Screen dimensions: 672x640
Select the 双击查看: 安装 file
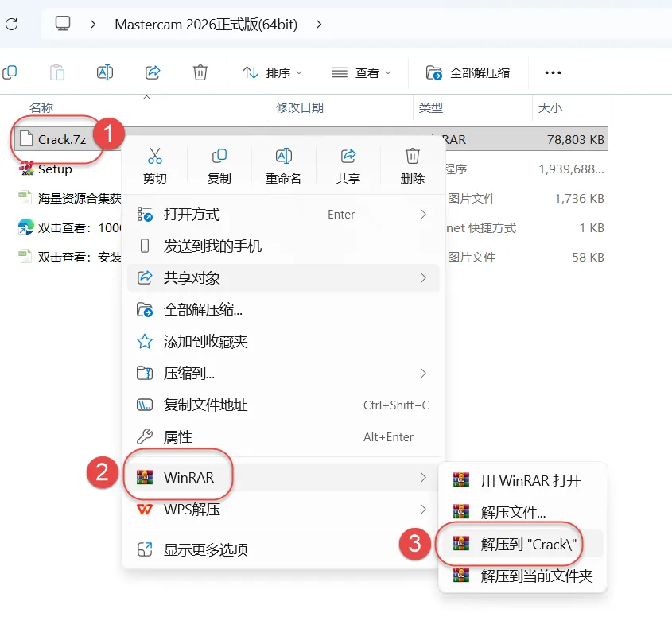pos(70,257)
